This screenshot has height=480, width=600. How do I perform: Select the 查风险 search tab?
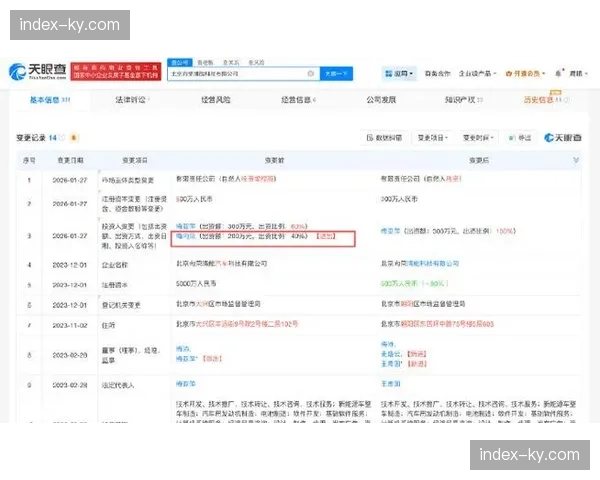(256, 62)
